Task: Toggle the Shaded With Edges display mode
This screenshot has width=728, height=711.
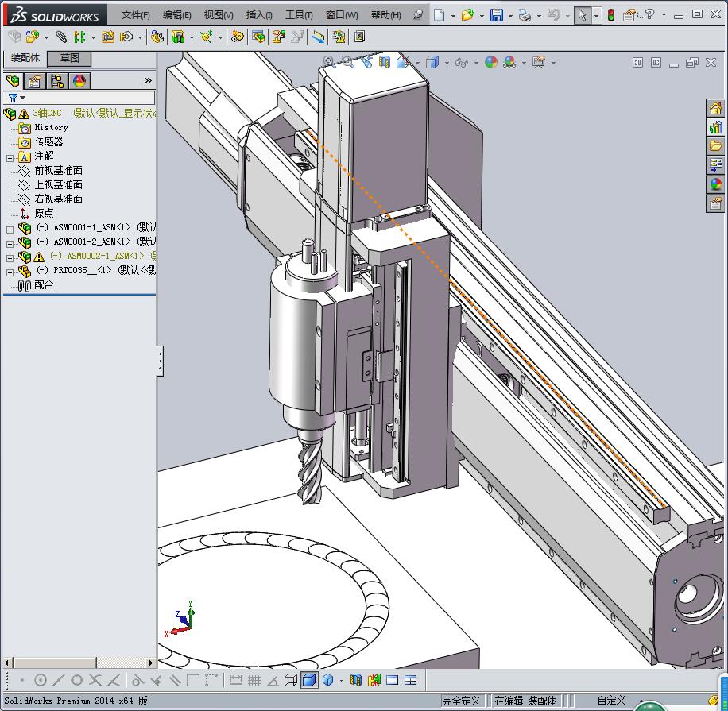Action: [x=309, y=680]
